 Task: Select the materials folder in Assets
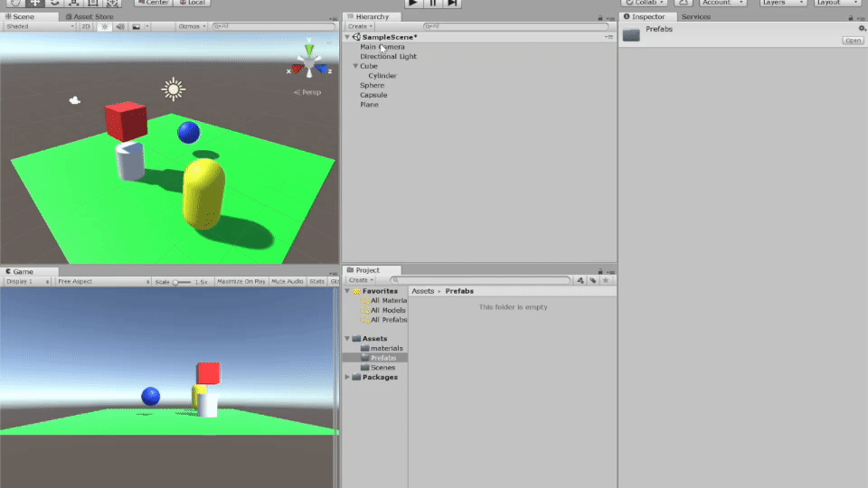386,348
